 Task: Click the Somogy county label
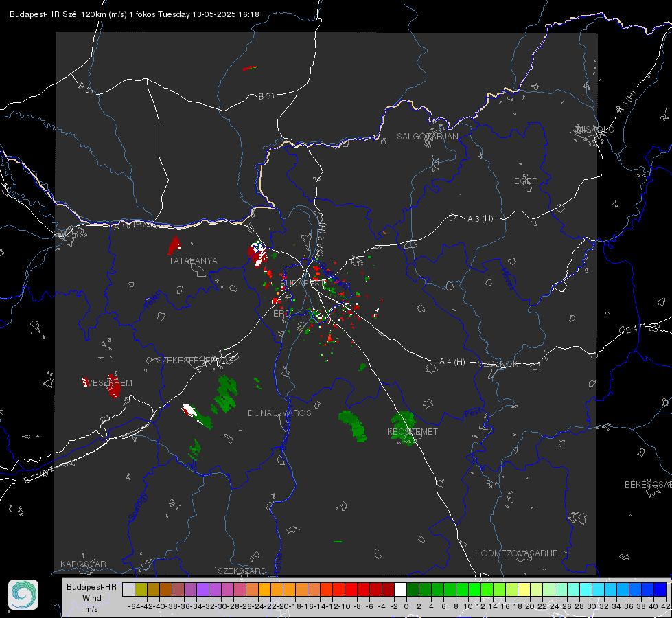(137, 507)
